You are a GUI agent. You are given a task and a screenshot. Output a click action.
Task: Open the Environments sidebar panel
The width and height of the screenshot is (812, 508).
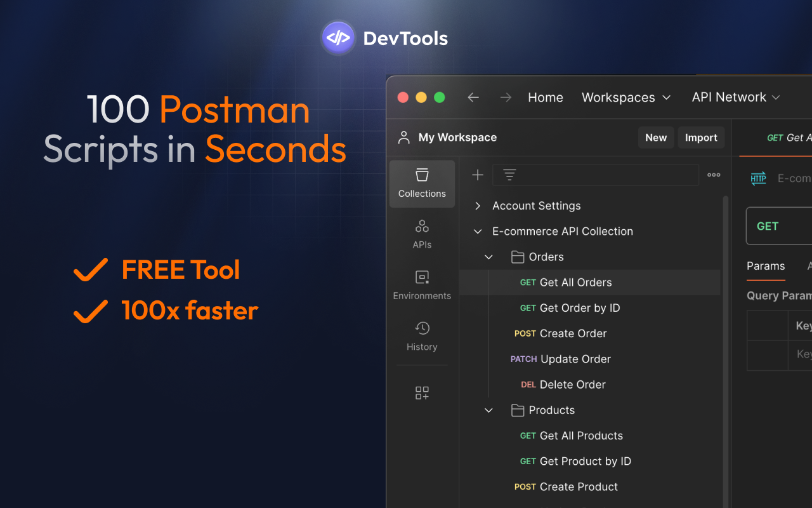pyautogui.click(x=422, y=285)
